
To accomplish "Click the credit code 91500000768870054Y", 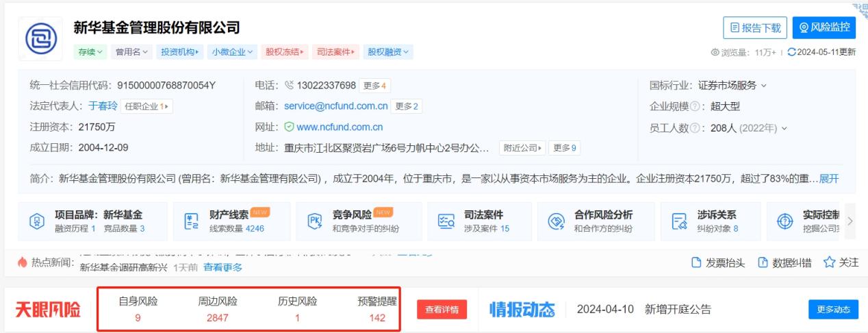I will tap(167, 86).
